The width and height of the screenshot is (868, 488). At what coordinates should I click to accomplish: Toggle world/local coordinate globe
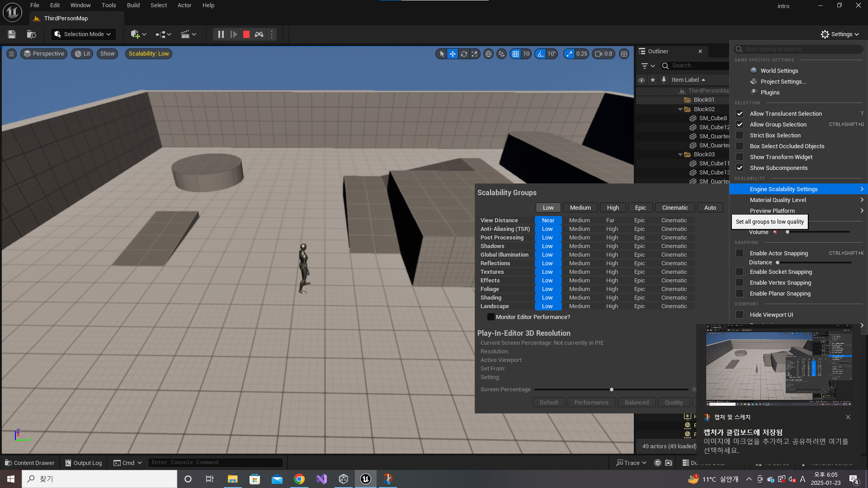pyautogui.click(x=488, y=54)
